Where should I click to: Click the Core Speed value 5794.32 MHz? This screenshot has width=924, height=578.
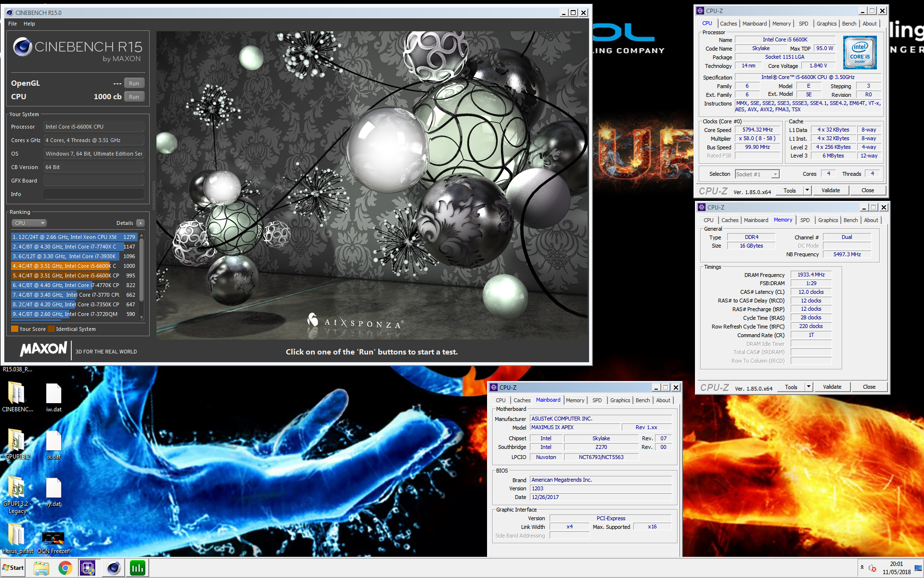[757, 130]
